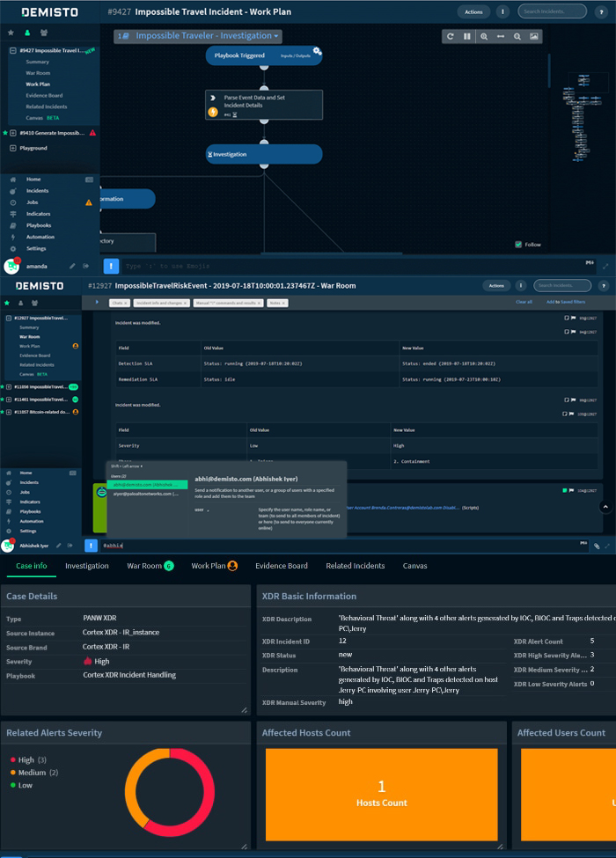The image size is (616, 858).
Task: Click the scroll-up round button in War Room
Action: [x=605, y=507]
